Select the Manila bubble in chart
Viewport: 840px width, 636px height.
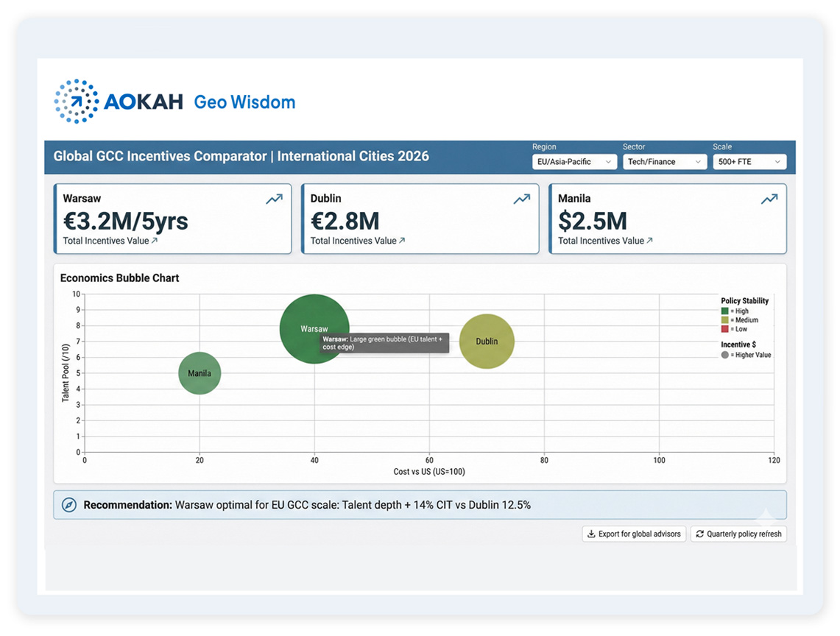[x=200, y=373]
